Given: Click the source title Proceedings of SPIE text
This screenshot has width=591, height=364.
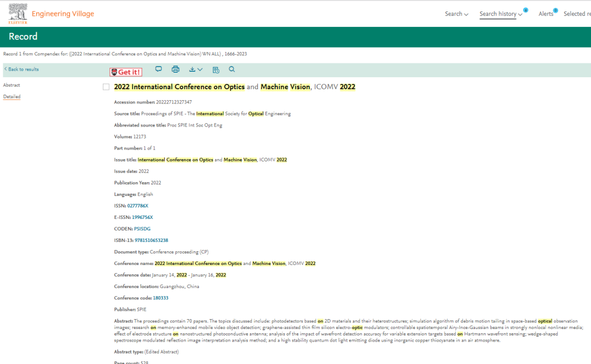Looking at the screenshot, I should [216, 113].
